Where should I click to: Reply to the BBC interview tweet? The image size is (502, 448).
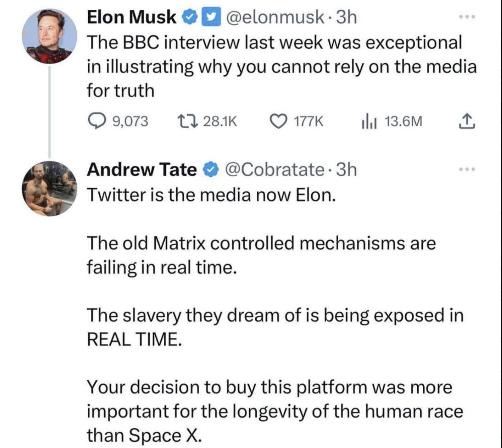(x=97, y=122)
